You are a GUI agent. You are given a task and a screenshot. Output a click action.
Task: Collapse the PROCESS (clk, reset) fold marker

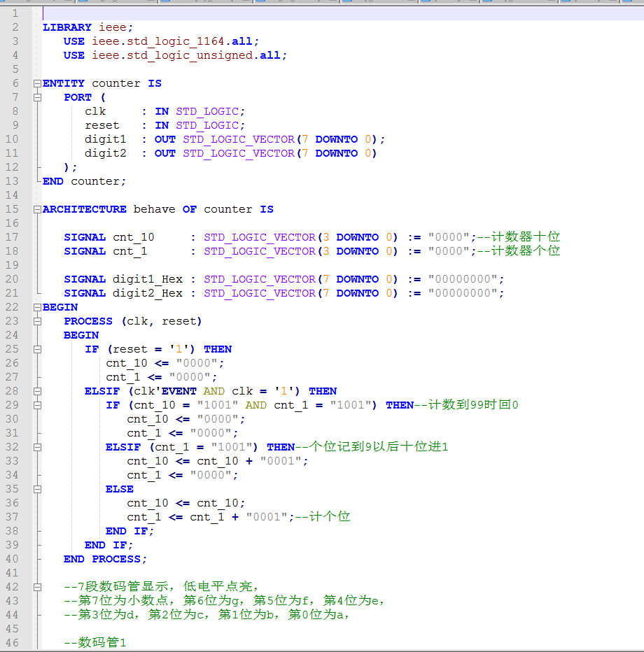[x=37, y=321]
